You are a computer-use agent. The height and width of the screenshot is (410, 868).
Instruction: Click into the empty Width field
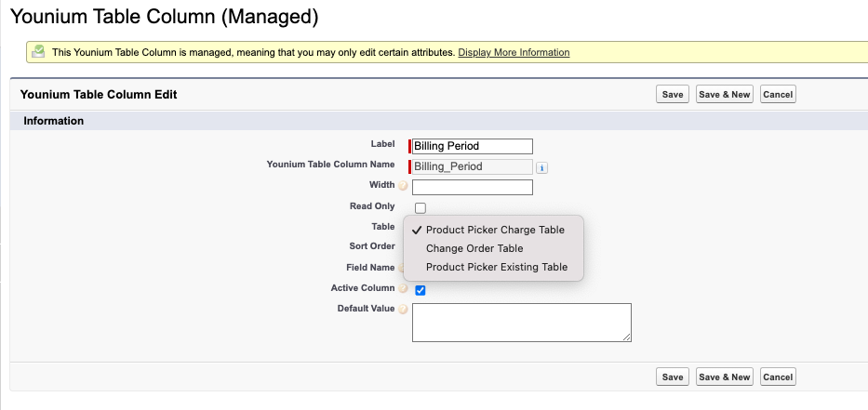[473, 187]
